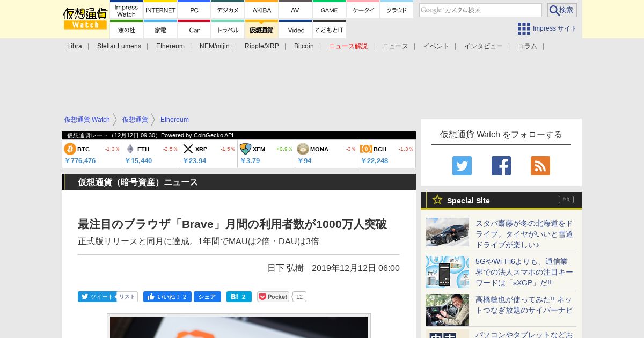
Task: Open the Car tab
Action: 194,30
